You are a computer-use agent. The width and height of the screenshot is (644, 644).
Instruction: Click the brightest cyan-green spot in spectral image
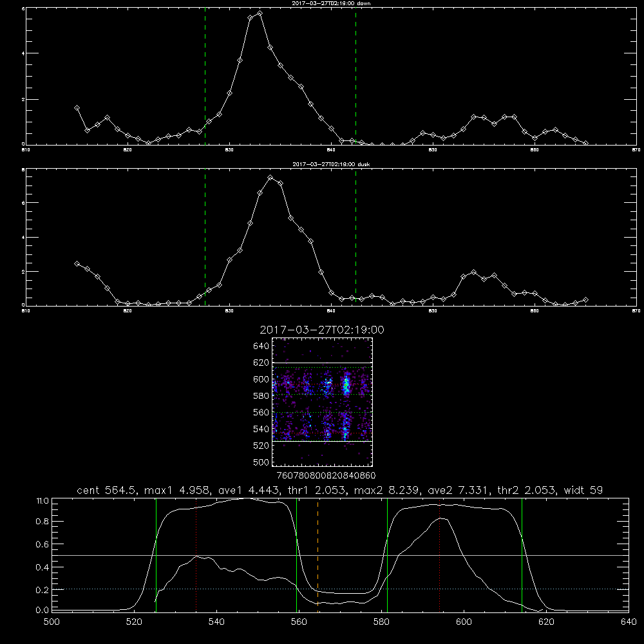coord(346,385)
